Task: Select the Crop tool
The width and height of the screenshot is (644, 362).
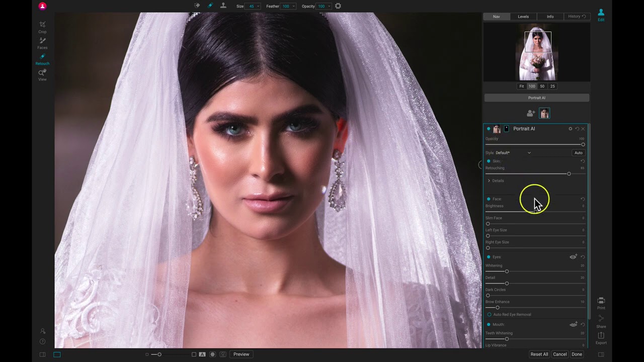Action: 42,27
